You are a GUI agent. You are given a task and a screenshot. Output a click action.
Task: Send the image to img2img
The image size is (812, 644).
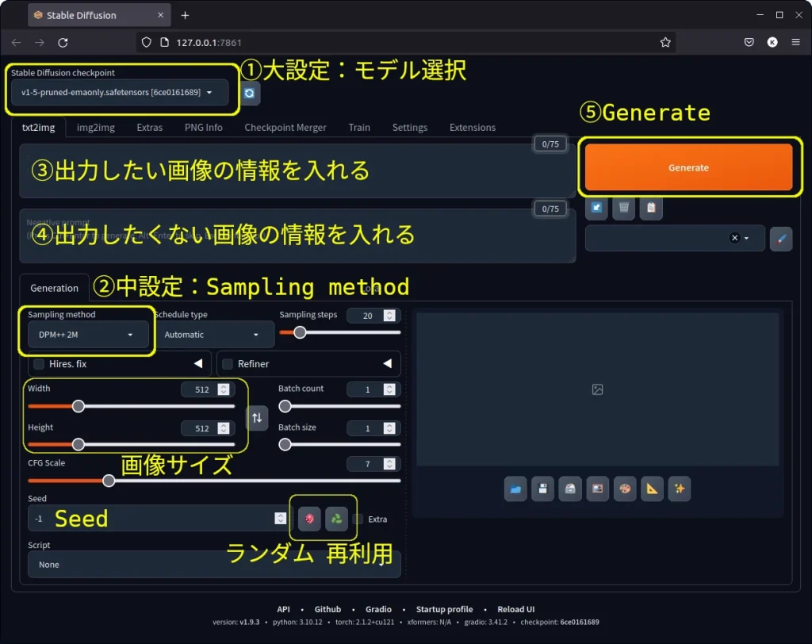click(597, 489)
